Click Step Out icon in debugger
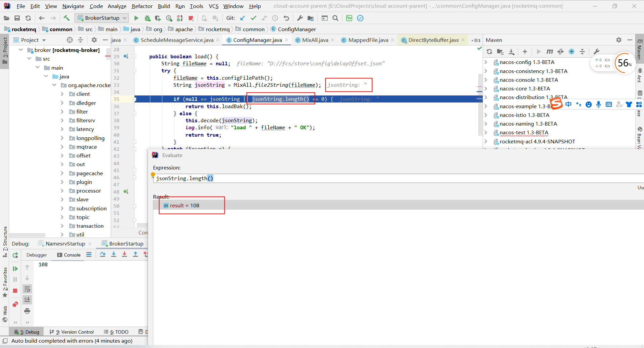 point(136,254)
